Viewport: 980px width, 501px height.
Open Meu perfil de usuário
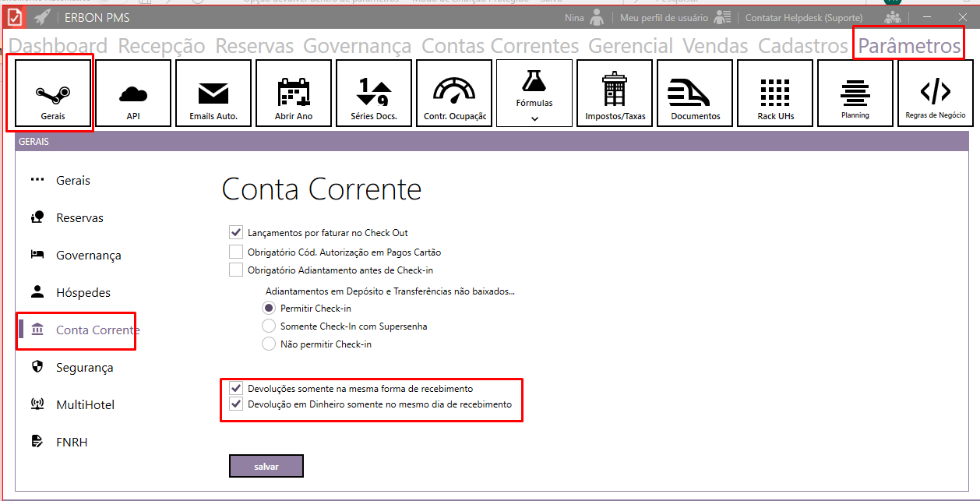664,17
